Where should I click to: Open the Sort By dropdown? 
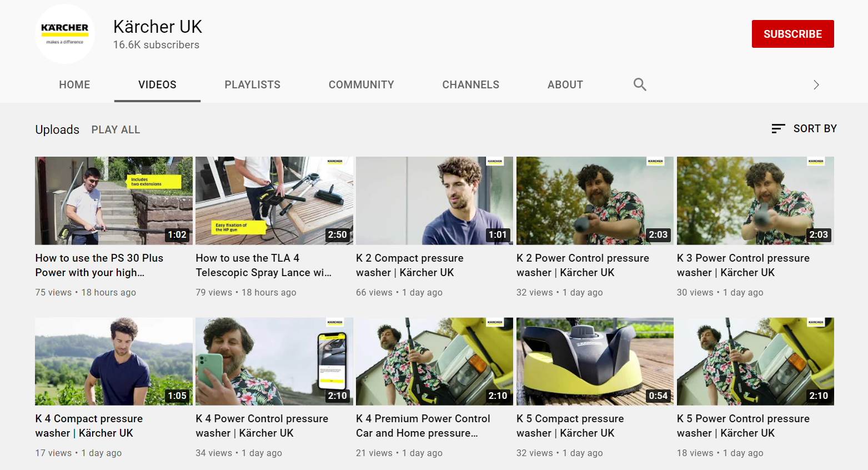pos(804,129)
